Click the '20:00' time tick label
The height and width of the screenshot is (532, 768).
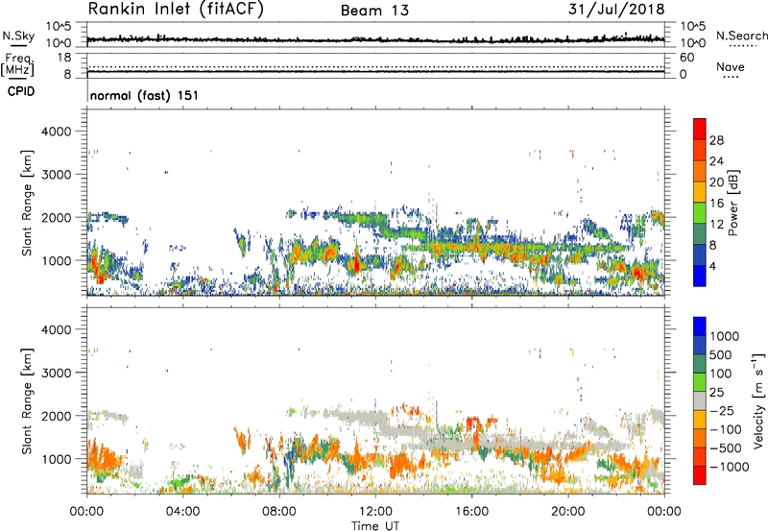click(567, 512)
